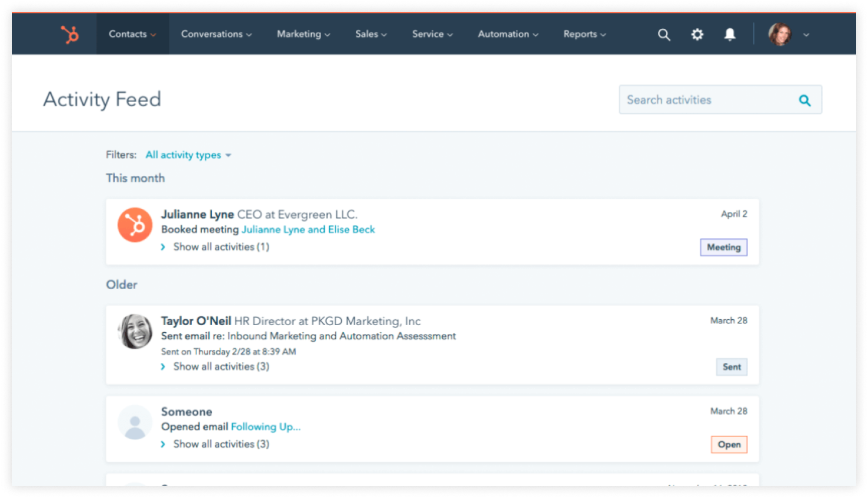Open the All activity types filter

tap(188, 155)
